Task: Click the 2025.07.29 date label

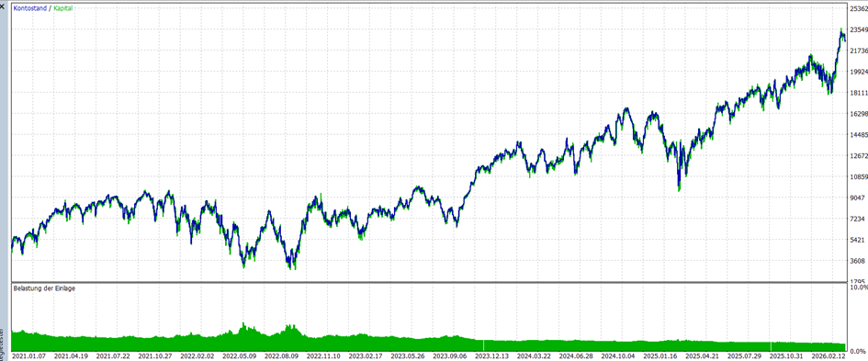Action: click(x=744, y=356)
